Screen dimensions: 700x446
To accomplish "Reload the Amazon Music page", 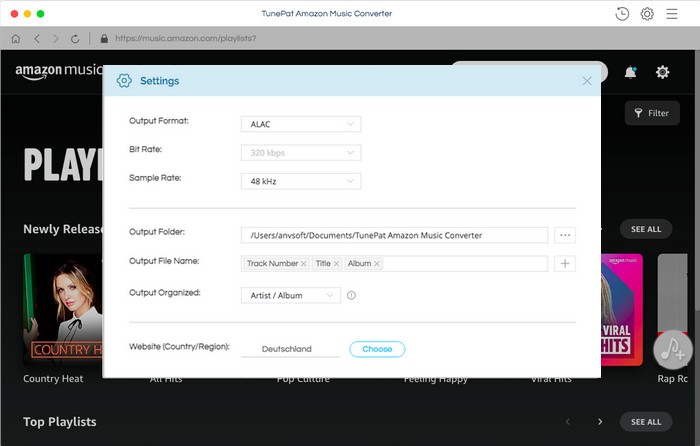I will point(75,39).
